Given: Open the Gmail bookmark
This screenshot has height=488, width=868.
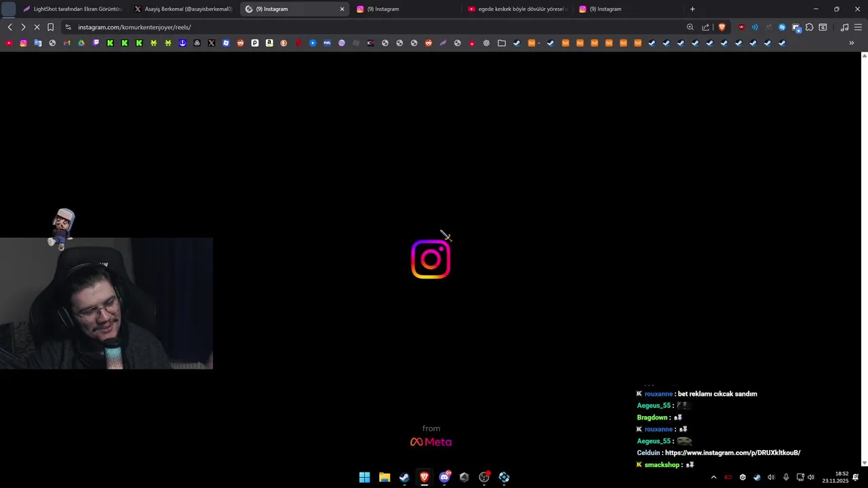Looking at the screenshot, I should click(x=66, y=43).
